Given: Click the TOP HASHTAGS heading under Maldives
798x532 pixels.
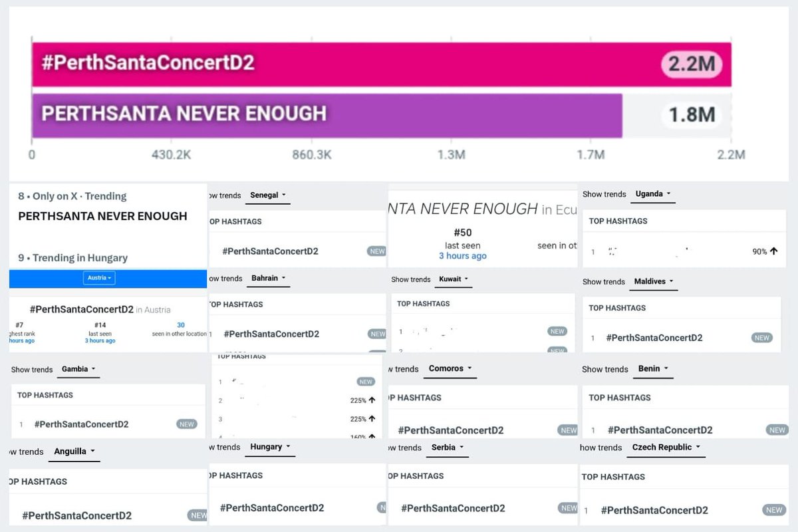Looking at the screenshot, I should 617,308.
